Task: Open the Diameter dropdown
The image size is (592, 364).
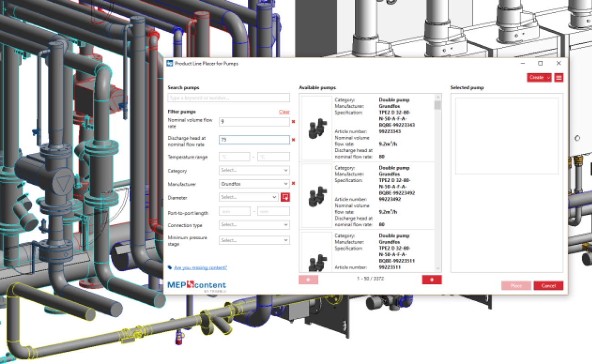Action: (249, 197)
